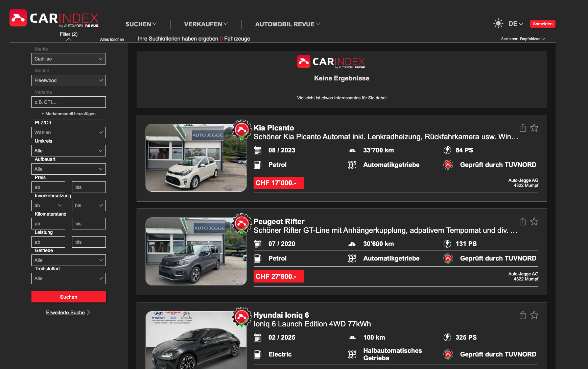
Task: Click the fuel pump icon on Kia Picanto
Action: point(258,165)
